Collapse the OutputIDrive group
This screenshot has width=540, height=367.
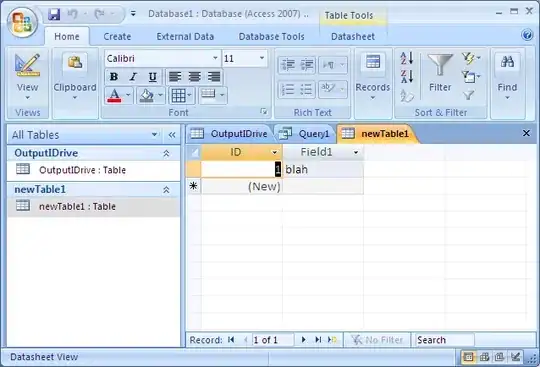point(166,153)
